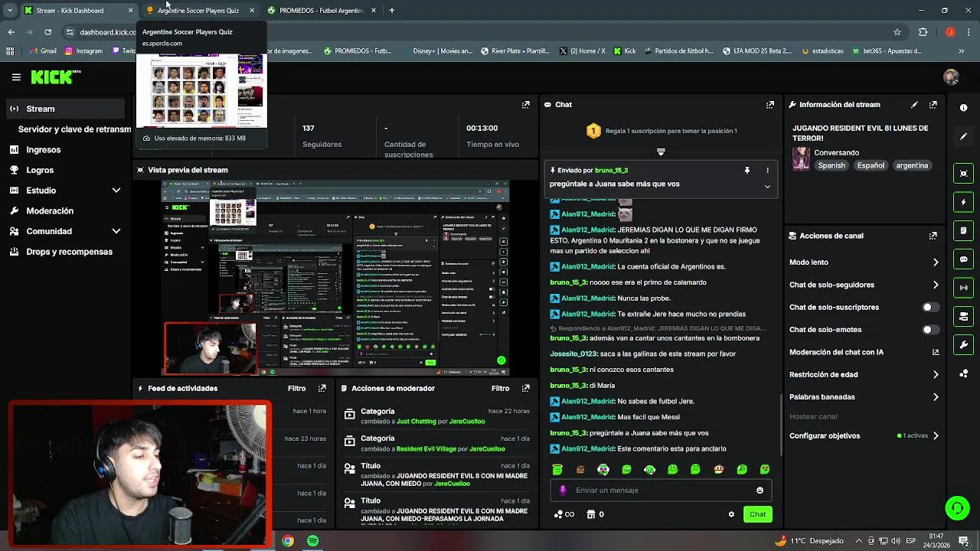Open Moderación del chat con IA external link
This screenshot has width=980, height=551.
(936, 352)
